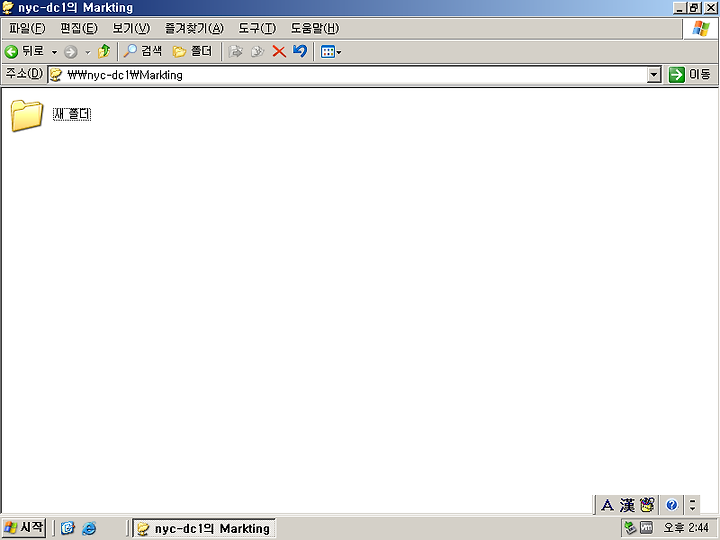
Task: Open the 검색 search pane
Action: (x=143, y=51)
